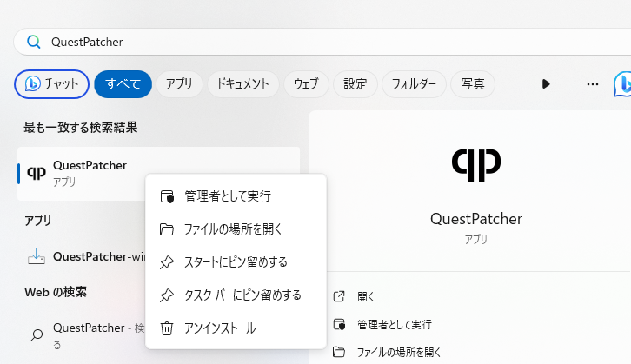The width and height of the screenshot is (631, 364).
Task: Choose ファイルの場所を開く in context menu
Action: pos(236,228)
